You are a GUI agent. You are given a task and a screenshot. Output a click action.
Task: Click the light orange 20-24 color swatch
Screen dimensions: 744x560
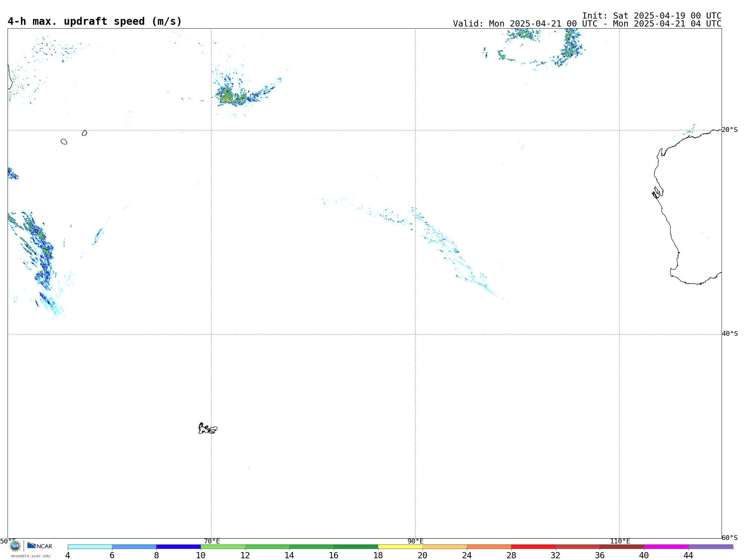pos(445,547)
